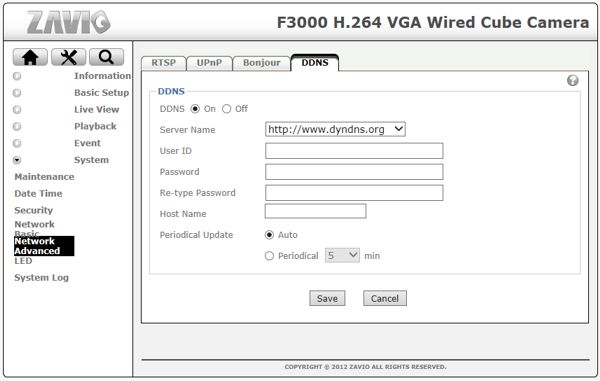Click the User ID field
Screen dimensions: 600x381
pyautogui.click(x=354, y=151)
